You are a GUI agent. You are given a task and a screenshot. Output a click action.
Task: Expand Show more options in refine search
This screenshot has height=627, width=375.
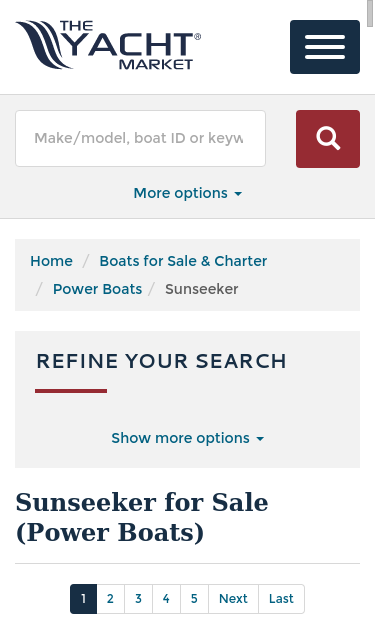tap(188, 438)
